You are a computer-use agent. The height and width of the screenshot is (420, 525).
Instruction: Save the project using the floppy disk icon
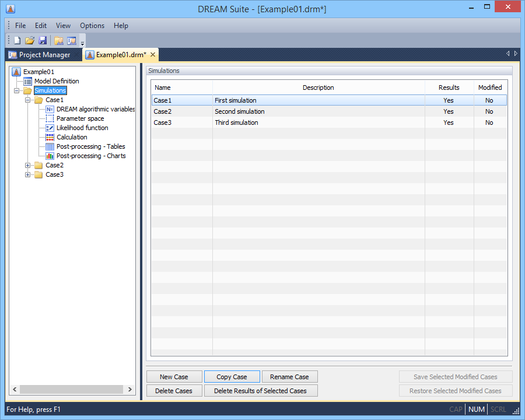point(43,40)
